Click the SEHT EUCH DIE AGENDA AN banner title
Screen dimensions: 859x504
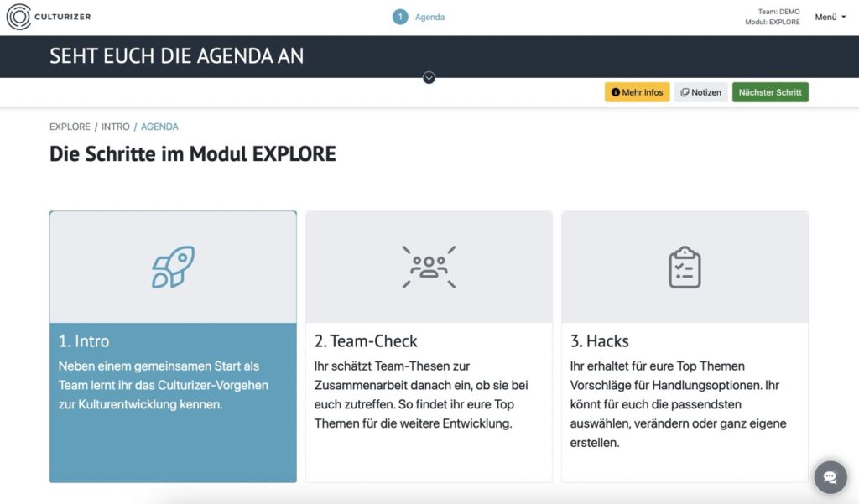coord(176,56)
